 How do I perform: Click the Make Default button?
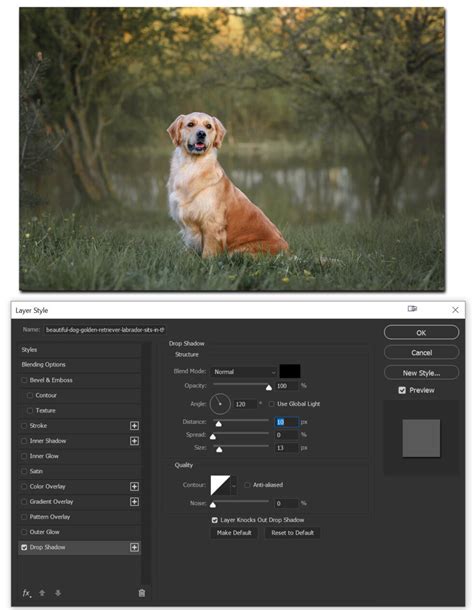click(234, 533)
